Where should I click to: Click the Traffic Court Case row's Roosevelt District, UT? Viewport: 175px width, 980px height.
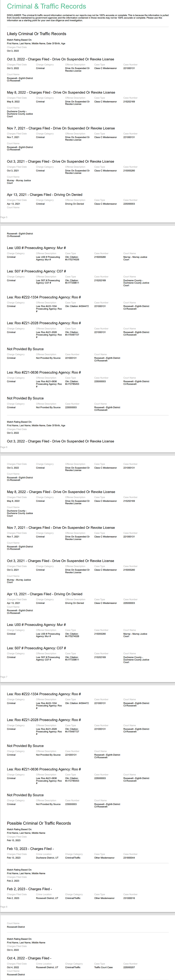coord(47,967)
